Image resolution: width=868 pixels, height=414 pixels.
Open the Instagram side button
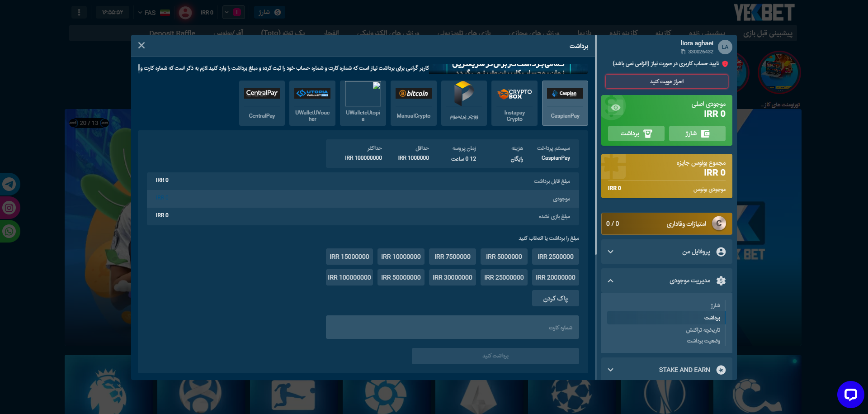pos(9,208)
